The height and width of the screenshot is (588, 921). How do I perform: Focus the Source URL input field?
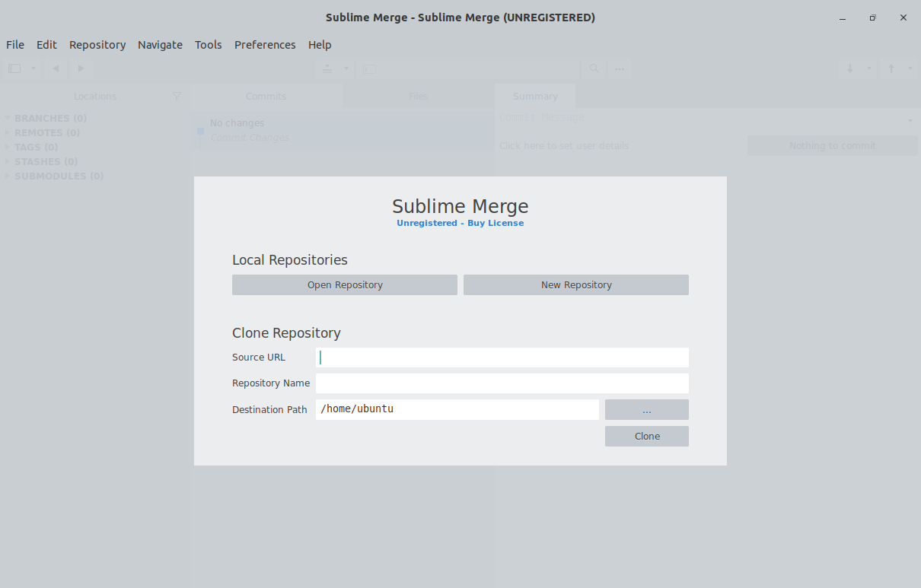click(x=502, y=358)
